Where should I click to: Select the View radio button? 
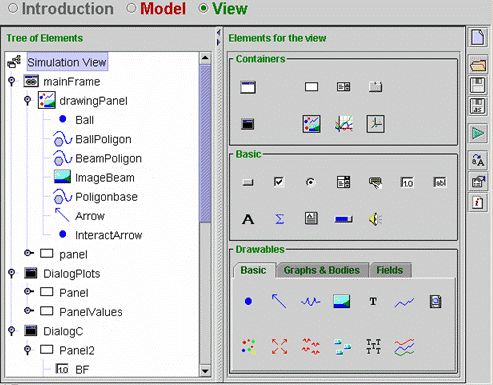coord(203,8)
